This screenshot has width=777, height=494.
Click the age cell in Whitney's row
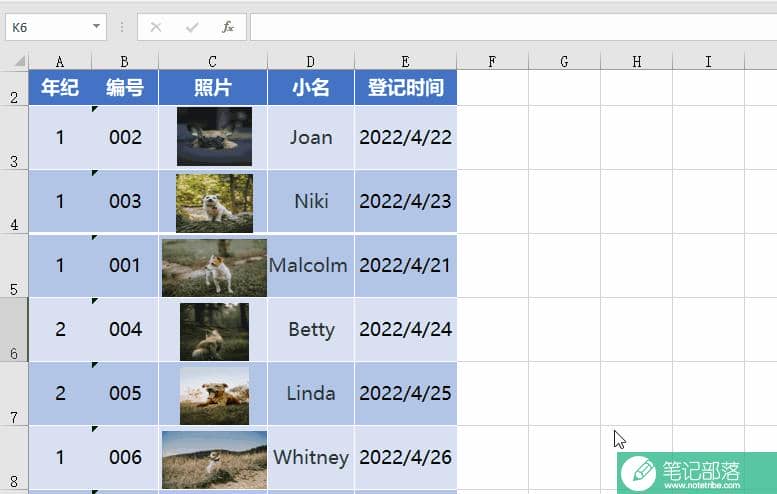coord(60,457)
